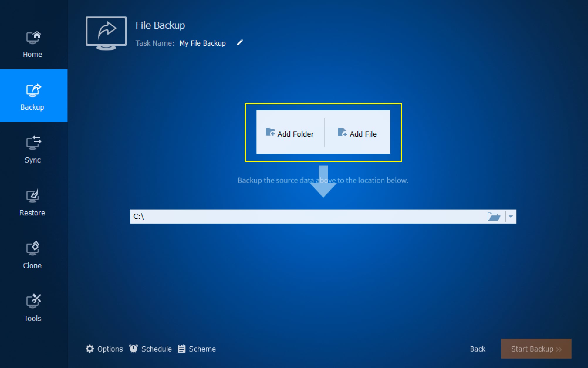Click the Schedule clock icon
This screenshot has width=588, height=368.
(x=134, y=348)
